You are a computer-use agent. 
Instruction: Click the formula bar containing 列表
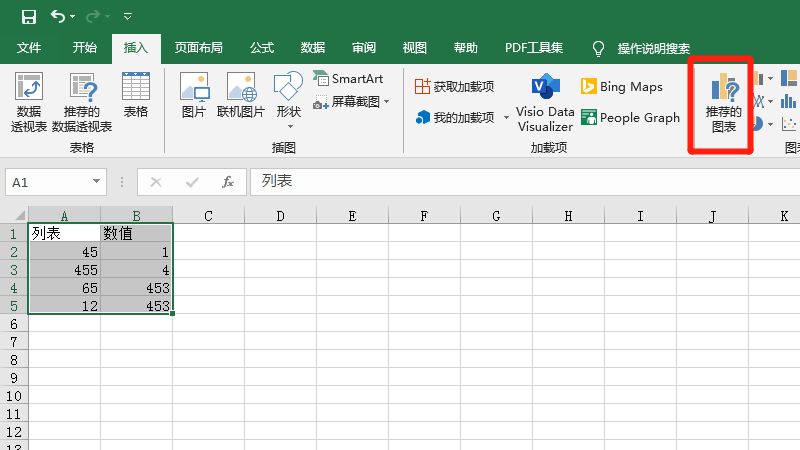coord(524,182)
